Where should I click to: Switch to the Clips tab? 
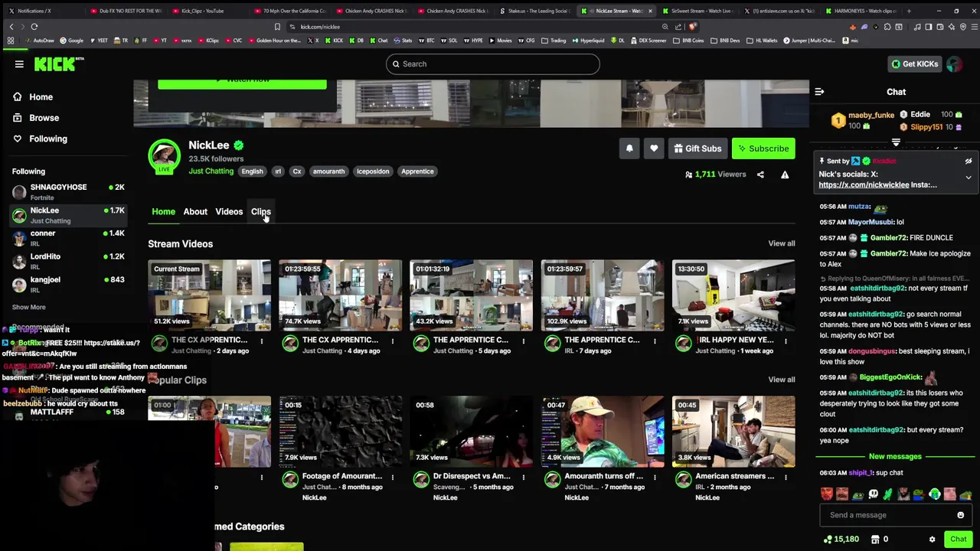click(x=260, y=212)
